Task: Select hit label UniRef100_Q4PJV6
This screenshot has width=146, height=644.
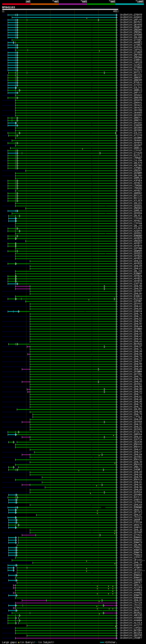Action: [131, 20]
